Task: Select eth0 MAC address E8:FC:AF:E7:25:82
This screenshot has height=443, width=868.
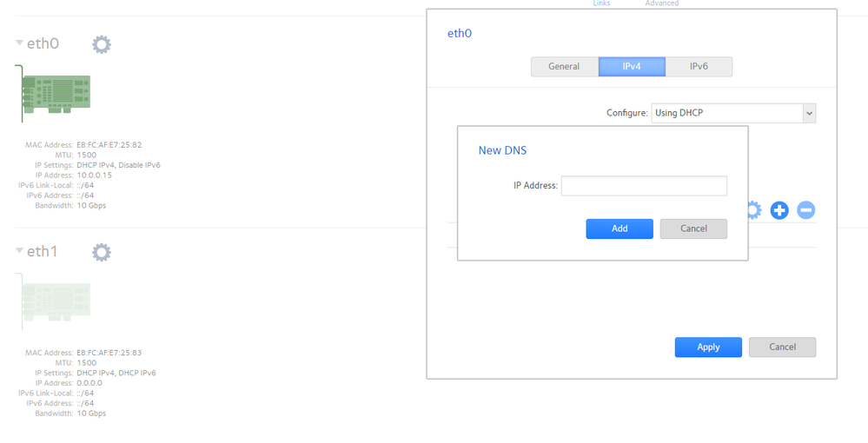Action: click(x=109, y=145)
